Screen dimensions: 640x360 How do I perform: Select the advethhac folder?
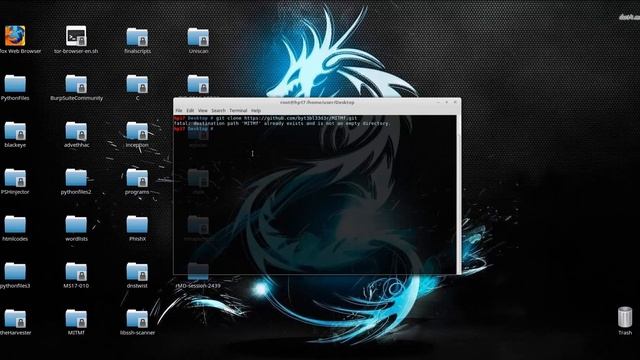click(76, 131)
